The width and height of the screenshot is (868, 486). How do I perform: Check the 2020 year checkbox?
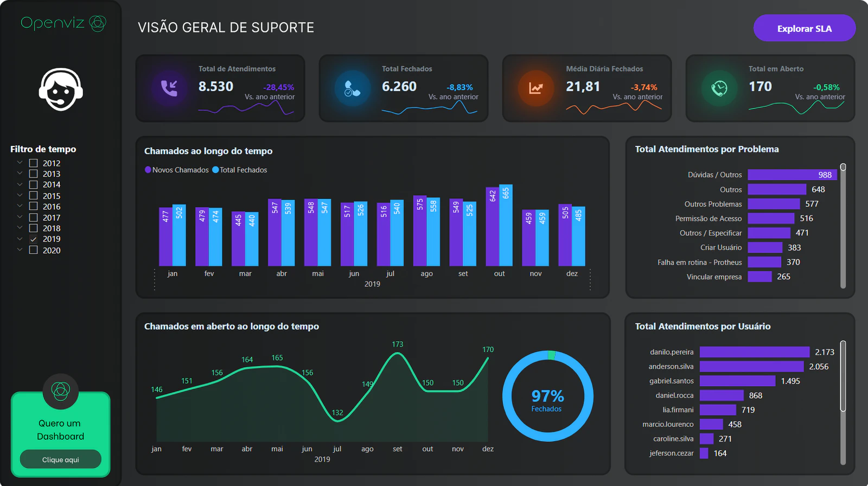pyautogui.click(x=33, y=250)
